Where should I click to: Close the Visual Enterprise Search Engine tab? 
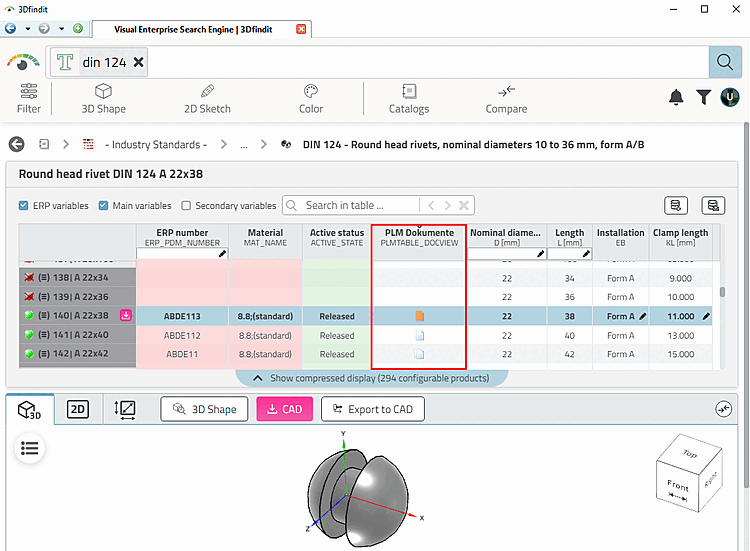(301, 29)
